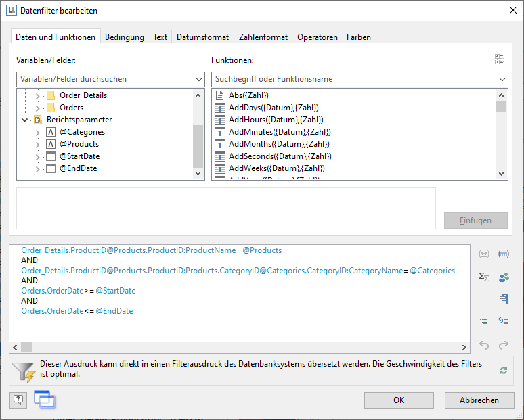Image resolution: width=524 pixels, height=420 pixels.
Task: Click the function list grouping icon above the Funktionen search
Action: pyautogui.click(x=500, y=60)
